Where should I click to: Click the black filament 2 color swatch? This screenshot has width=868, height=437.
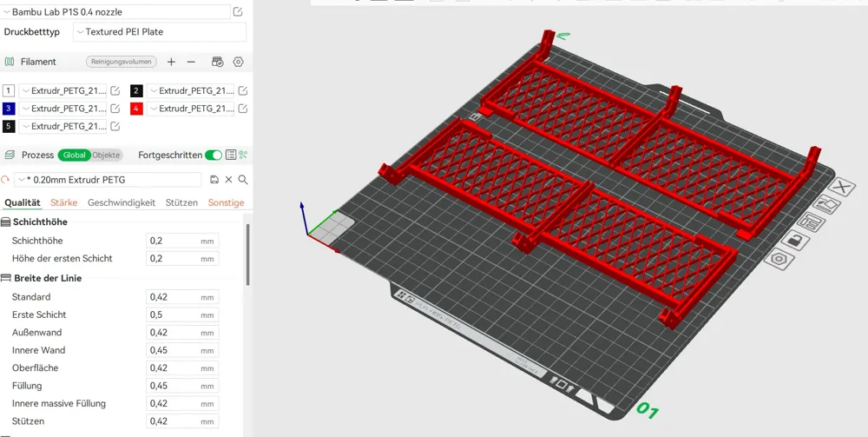[137, 91]
